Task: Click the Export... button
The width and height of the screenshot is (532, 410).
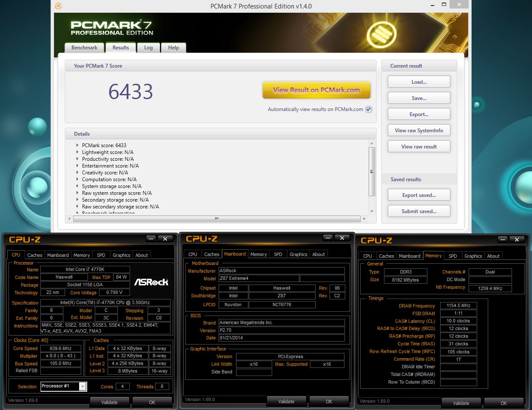Action: [x=419, y=114]
